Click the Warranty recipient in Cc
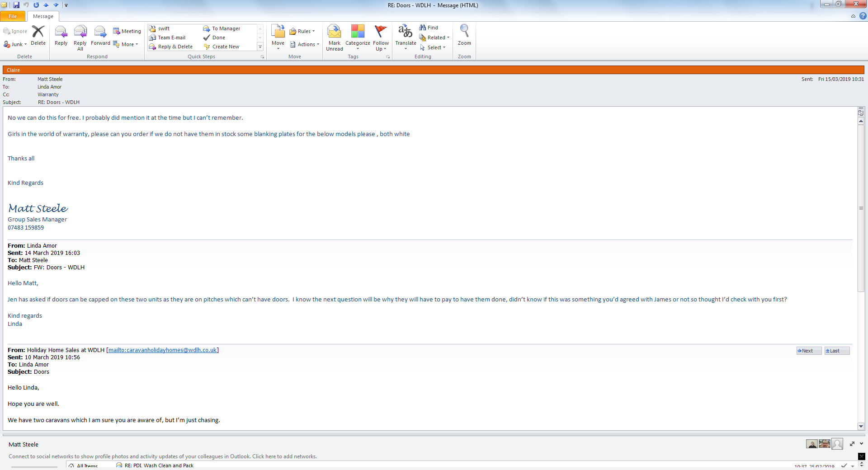 48,94
